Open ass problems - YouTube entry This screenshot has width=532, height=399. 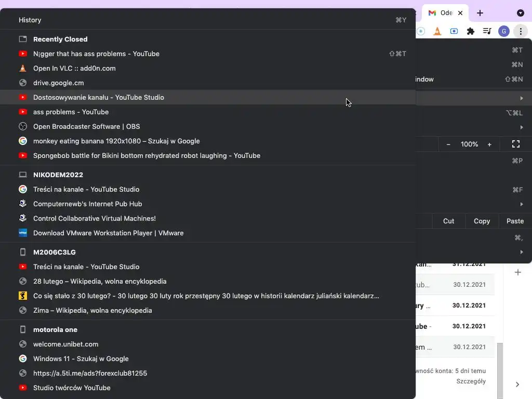tap(208, 112)
